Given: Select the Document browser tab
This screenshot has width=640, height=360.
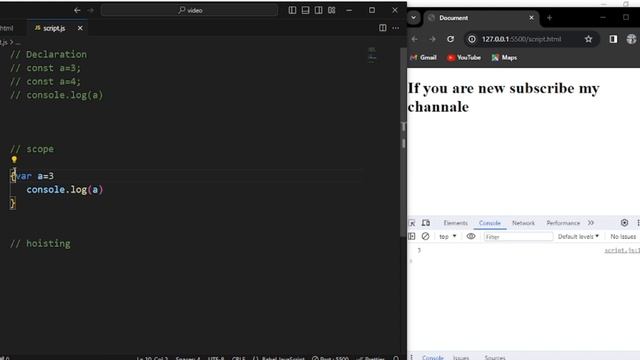Looking at the screenshot, I should pos(482,18).
